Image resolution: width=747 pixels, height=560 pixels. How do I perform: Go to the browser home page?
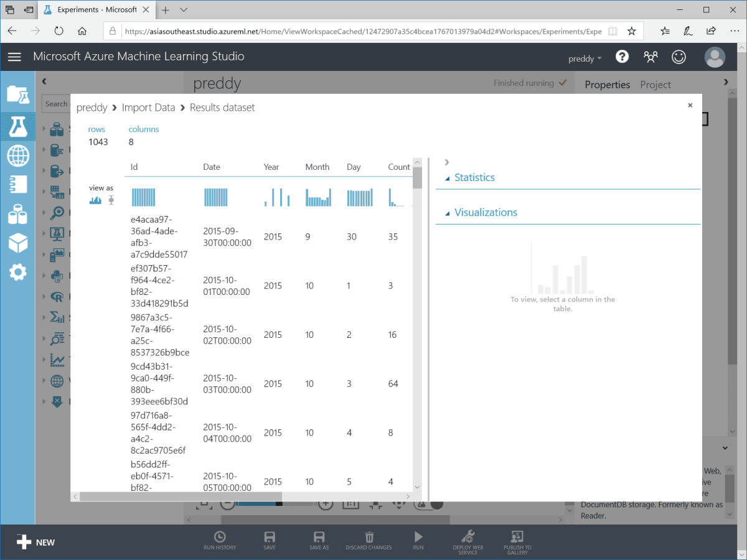(x=82, y=31)
